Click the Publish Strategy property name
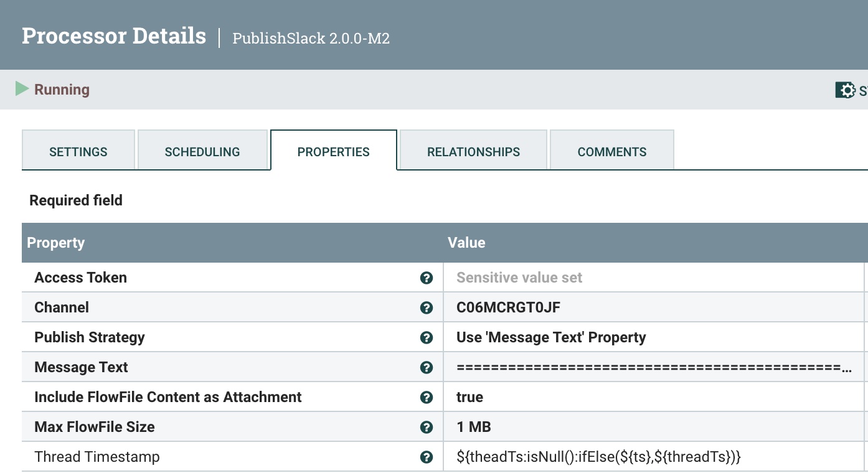This screenshot has width=868, height=473. (x=90, y=337)
